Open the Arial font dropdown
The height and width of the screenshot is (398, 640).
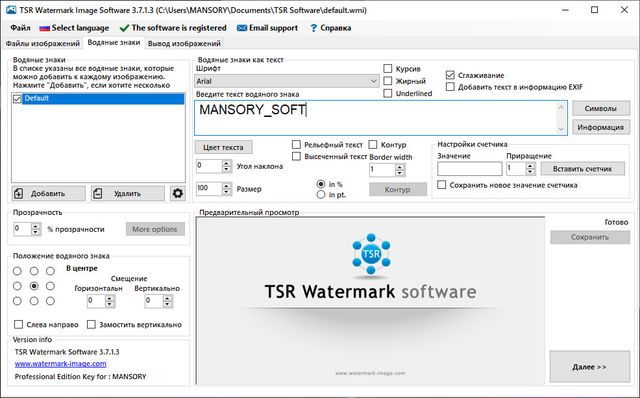click(x=287, y=81)
